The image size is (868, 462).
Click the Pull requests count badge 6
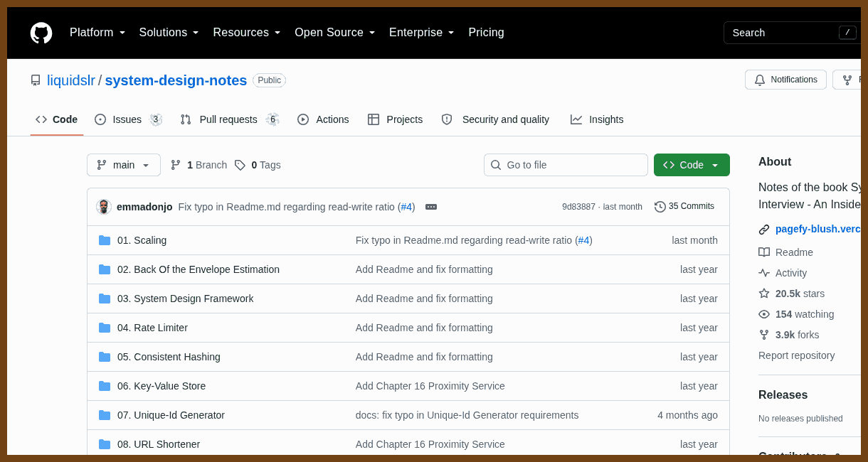click(x=272, y=119)
